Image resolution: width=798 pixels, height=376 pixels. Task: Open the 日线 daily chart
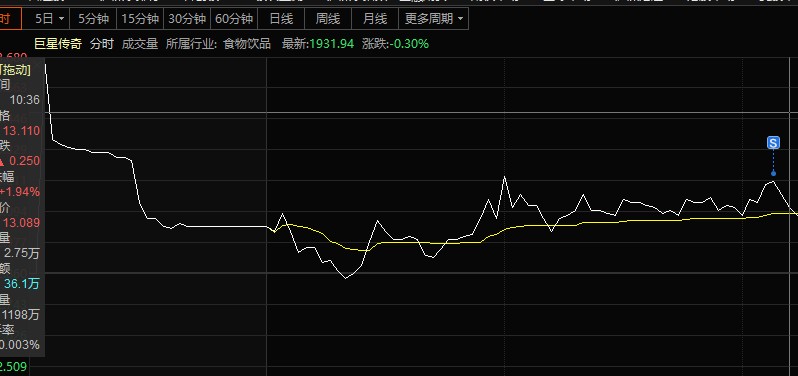point(281,19)
